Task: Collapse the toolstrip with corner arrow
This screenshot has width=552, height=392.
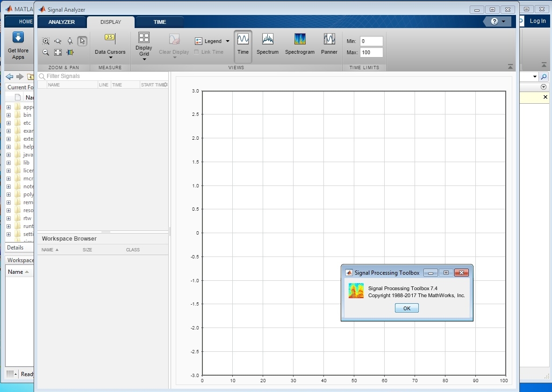Action: pos(510,66)
